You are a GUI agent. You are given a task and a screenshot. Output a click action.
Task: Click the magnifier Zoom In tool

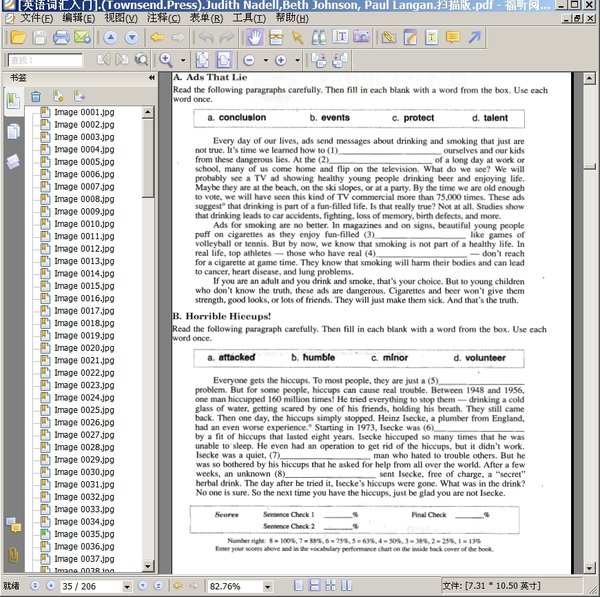pyautogui.click(x=166, y=60)
